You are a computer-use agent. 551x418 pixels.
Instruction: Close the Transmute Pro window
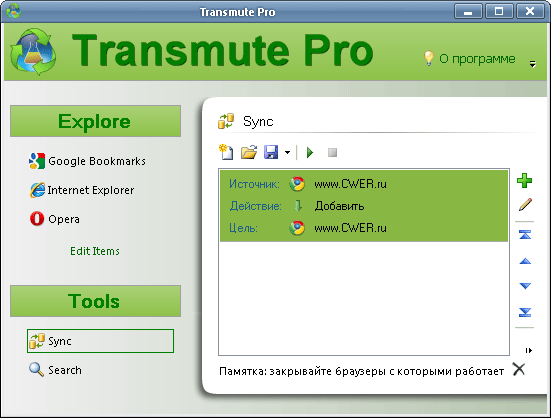coord(530,11)
